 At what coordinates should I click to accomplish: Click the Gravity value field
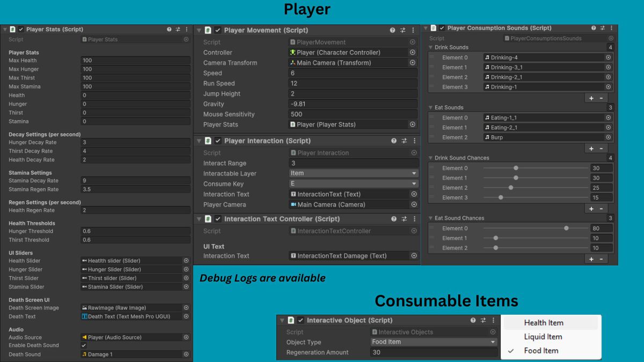coord(353,104)
